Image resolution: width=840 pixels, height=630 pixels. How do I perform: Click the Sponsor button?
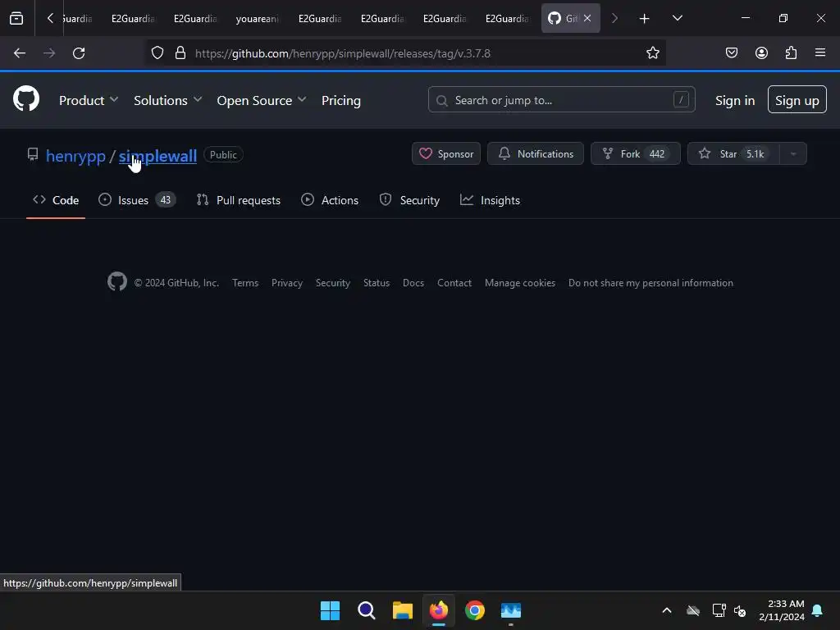pos(446,153)
